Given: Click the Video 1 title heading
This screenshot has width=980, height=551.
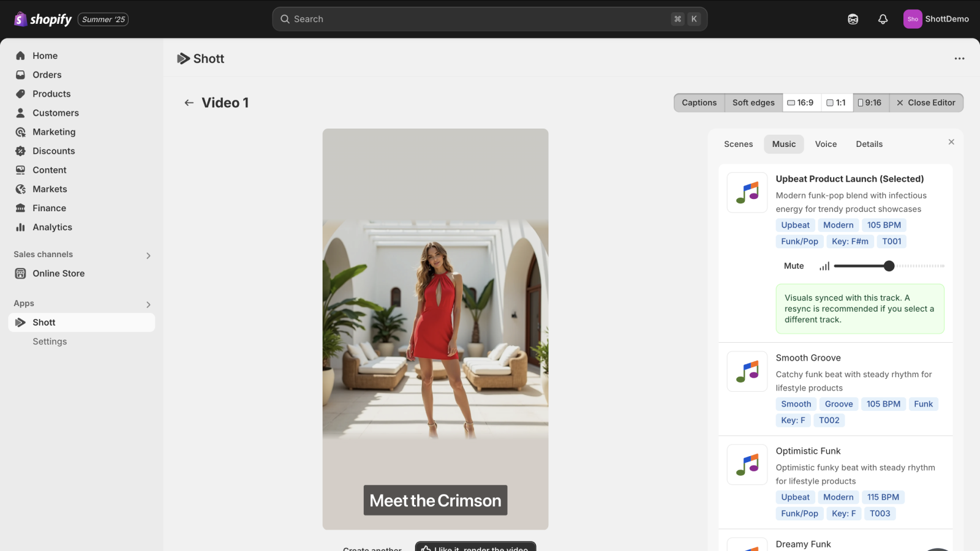Looking at the screenshot, I should [225, 103].
